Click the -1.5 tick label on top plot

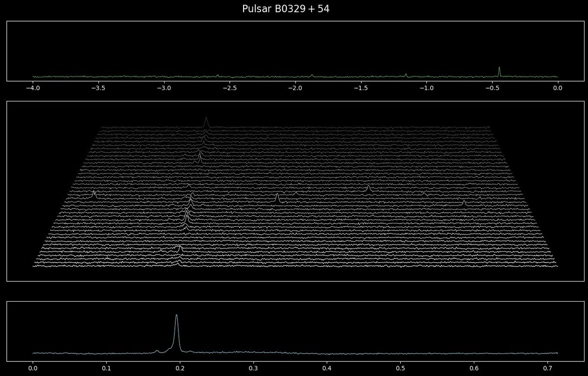[361, 88]
